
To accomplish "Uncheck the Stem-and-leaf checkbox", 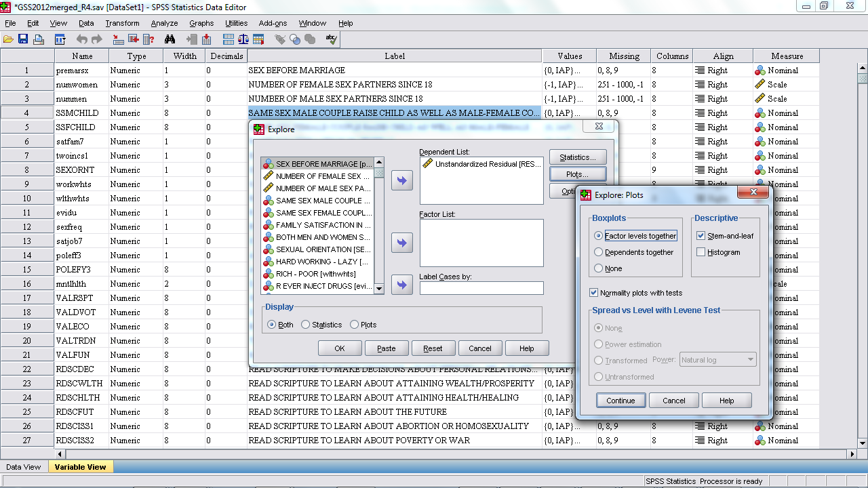I will 701,236.
